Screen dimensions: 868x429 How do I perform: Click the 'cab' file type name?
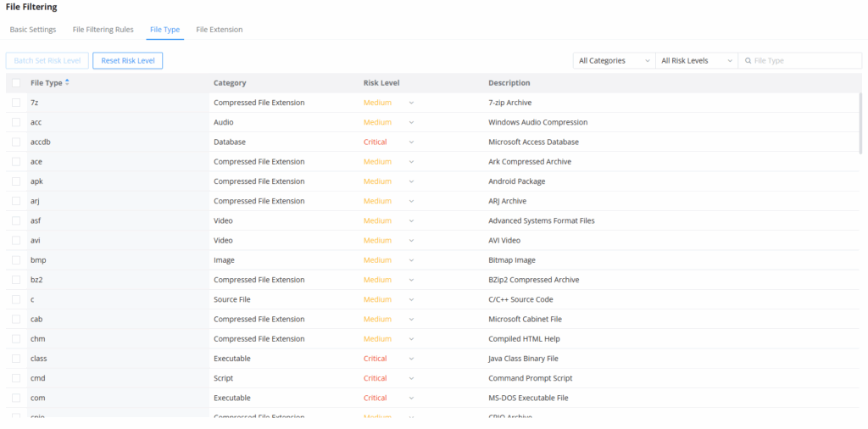tap(37, 320)
